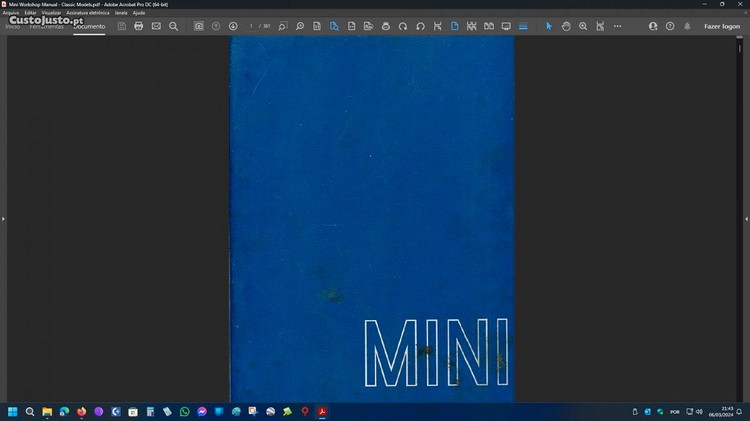750x421 pixels.
Task: Open more tools ellipsis menu
Action: click(617, 26)
